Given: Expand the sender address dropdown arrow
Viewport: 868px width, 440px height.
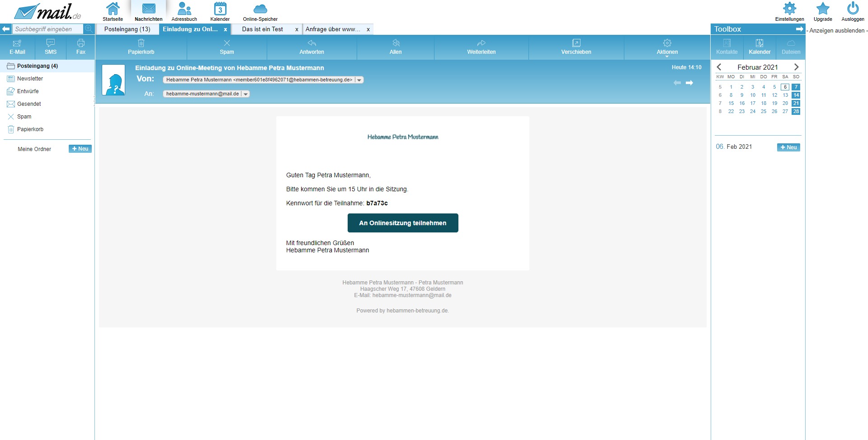Looking at the screenshot, I should point(359,80).
